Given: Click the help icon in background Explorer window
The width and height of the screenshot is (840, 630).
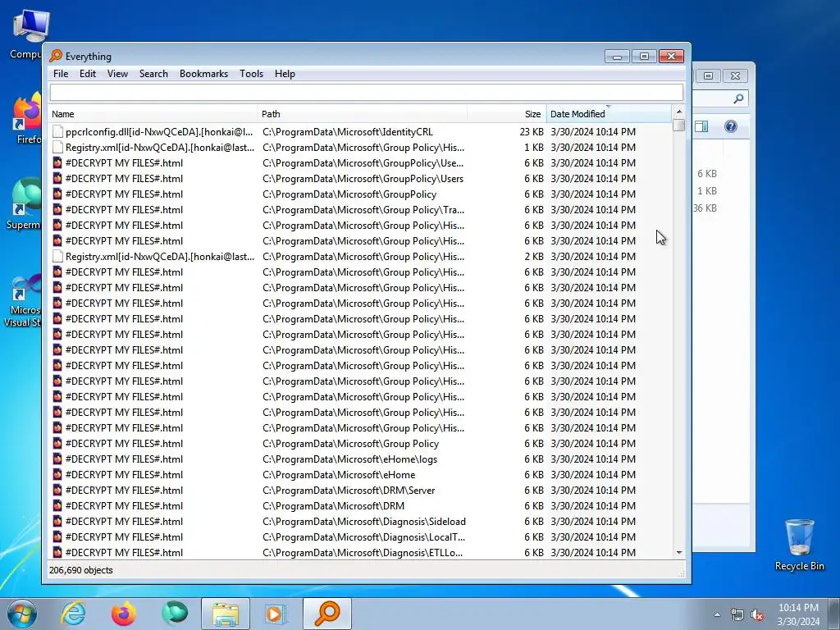Looking at the screenshot, I should 731,126.
